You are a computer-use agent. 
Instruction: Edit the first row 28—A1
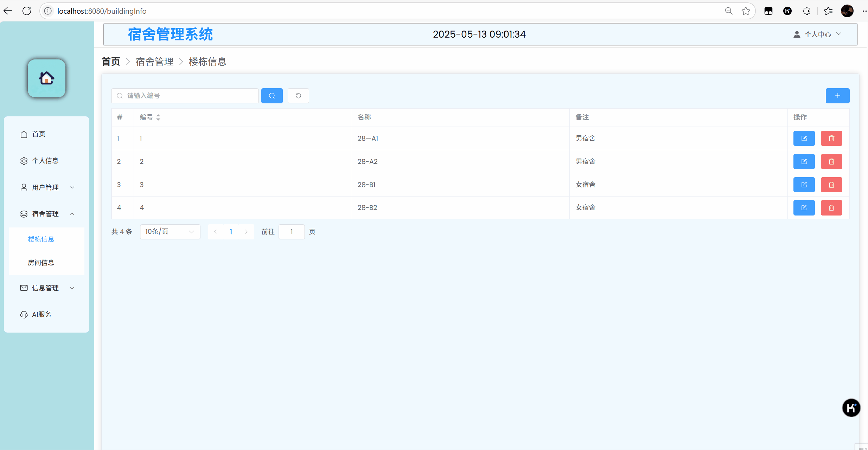pos(804,138)
